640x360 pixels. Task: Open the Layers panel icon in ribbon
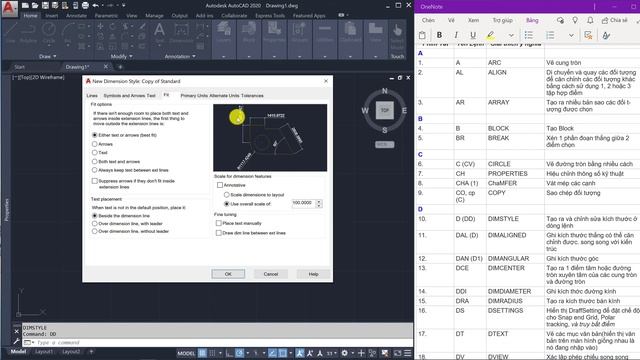click(223, 33)
